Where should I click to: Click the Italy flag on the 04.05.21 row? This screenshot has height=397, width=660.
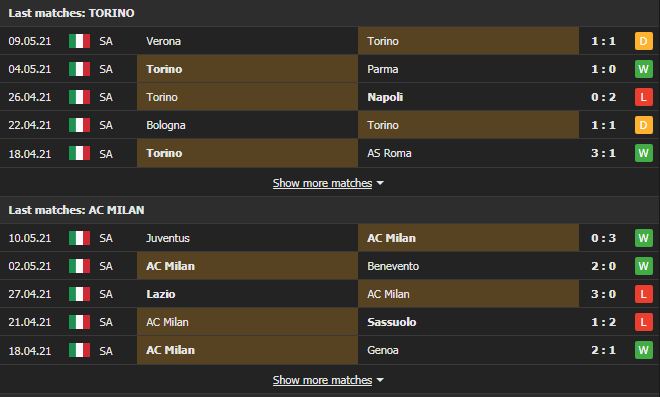80,69
